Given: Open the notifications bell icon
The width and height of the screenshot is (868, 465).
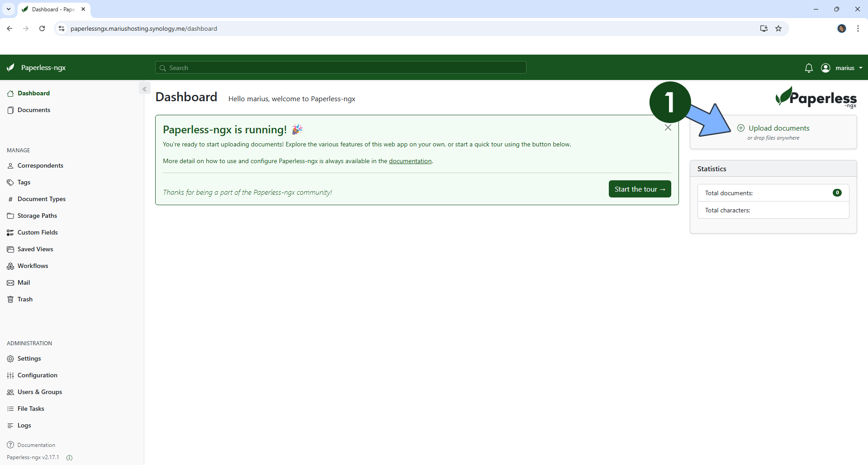Looking at the screenshot, I should pyautogui.click(x=809, y=68).
